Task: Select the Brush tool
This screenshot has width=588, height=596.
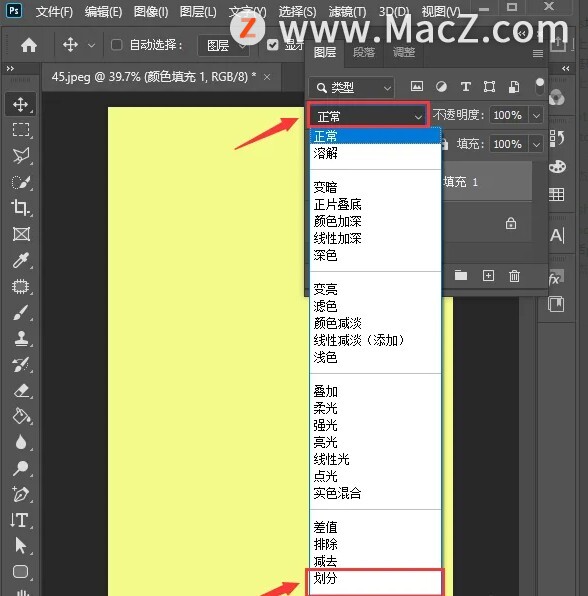Action: coord(21,312)
